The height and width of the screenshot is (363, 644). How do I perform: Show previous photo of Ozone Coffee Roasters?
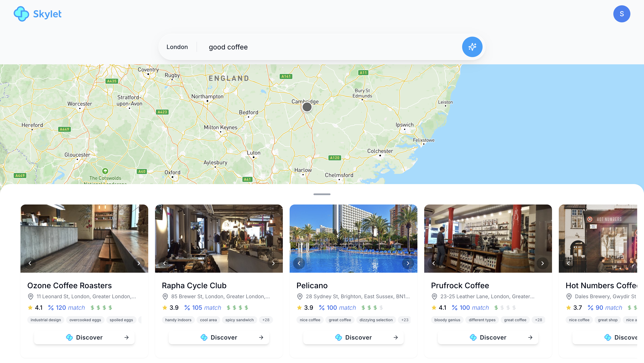[x=30, y=263]
